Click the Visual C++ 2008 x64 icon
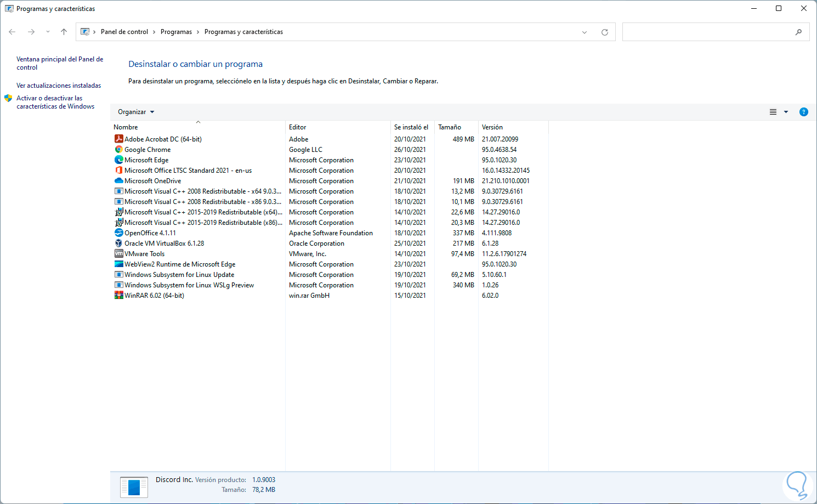Image resolution: width=817 pixels, height=504 pixels. coord(118,191)
